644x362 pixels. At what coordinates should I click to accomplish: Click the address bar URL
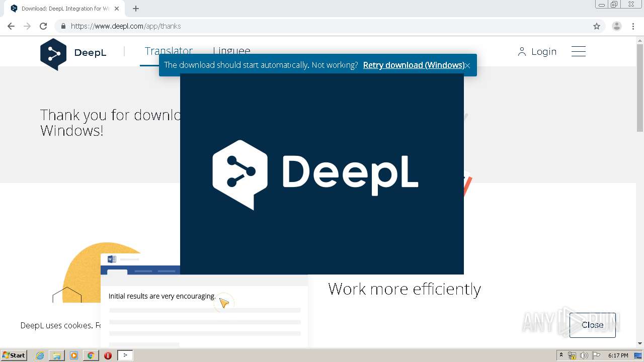coord(126,26)
